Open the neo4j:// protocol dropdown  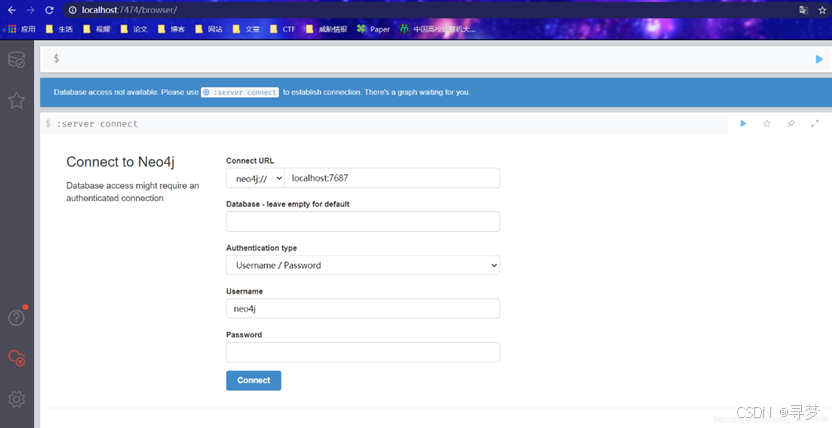255,178
